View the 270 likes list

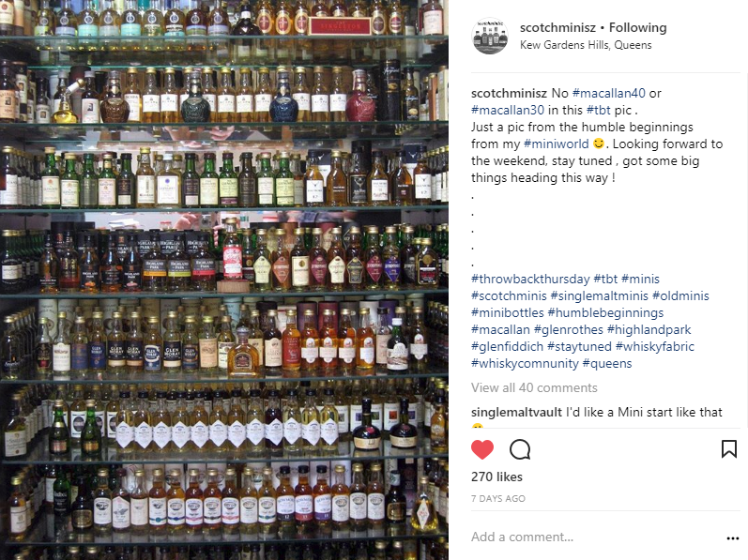[496, 477]
